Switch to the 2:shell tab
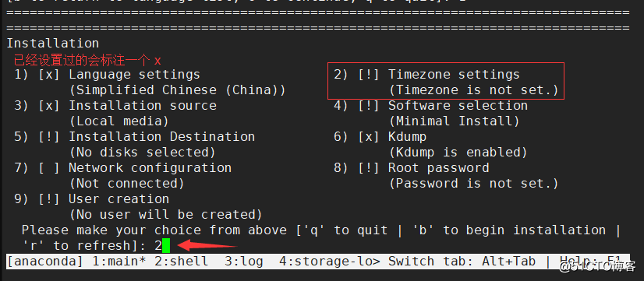 coord(181,262)
